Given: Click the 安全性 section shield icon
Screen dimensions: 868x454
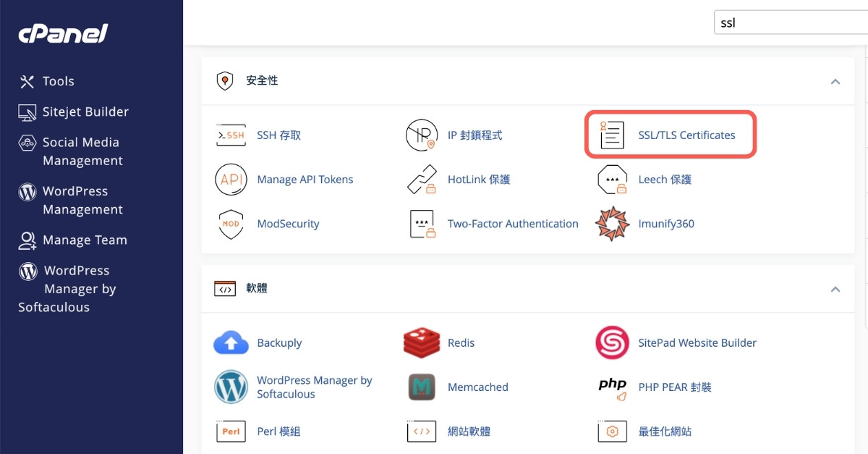Looking at the screenshot, I should pyautogui.click(x=225, y=80).
